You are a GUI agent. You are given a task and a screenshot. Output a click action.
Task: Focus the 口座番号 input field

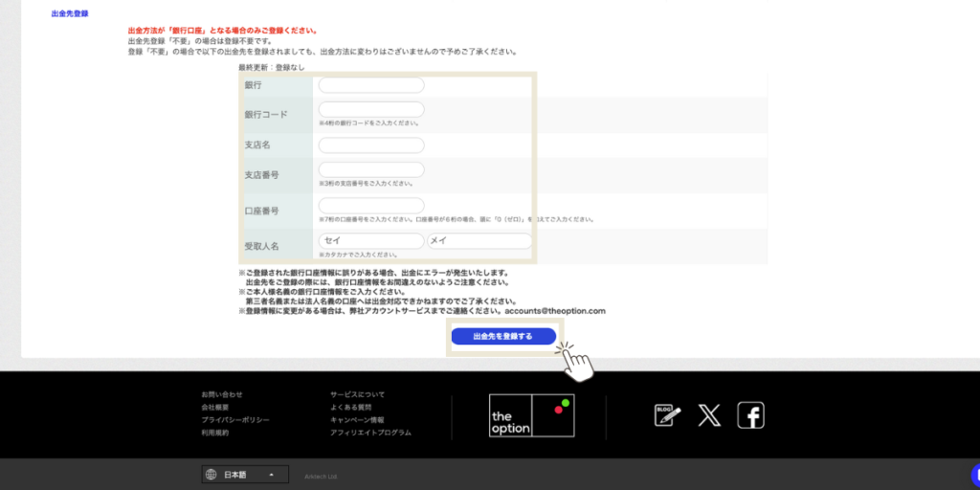[x=371, y=206]
